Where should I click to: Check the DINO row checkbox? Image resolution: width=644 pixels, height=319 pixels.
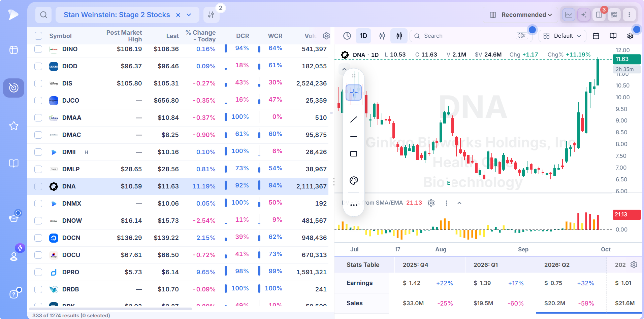(x=38, y=49)
